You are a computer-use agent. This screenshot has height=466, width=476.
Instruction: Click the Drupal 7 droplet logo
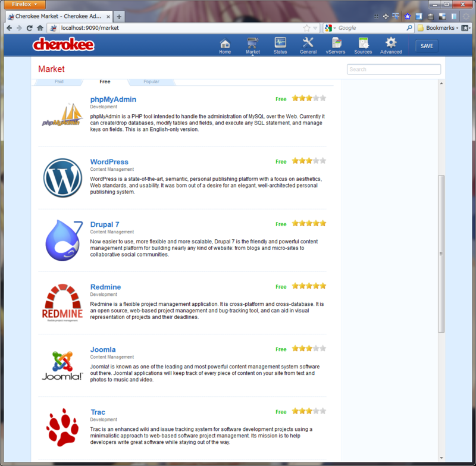[64, 240]
